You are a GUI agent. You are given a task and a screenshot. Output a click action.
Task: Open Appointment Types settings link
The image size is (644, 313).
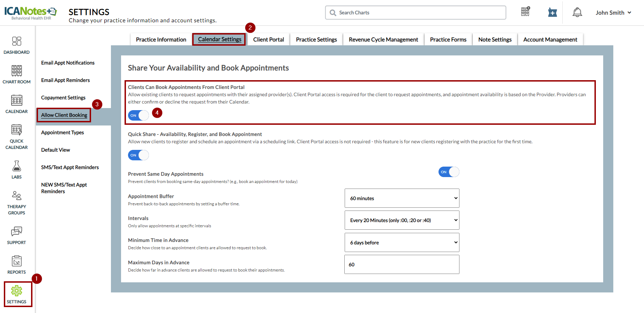pos(62,132)
